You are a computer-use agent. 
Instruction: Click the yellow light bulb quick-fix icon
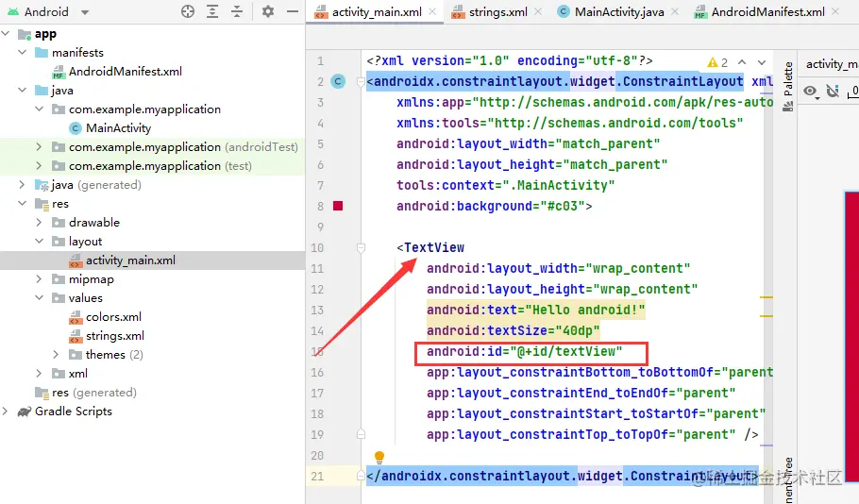pyautogui.click(x=379, y=457)
